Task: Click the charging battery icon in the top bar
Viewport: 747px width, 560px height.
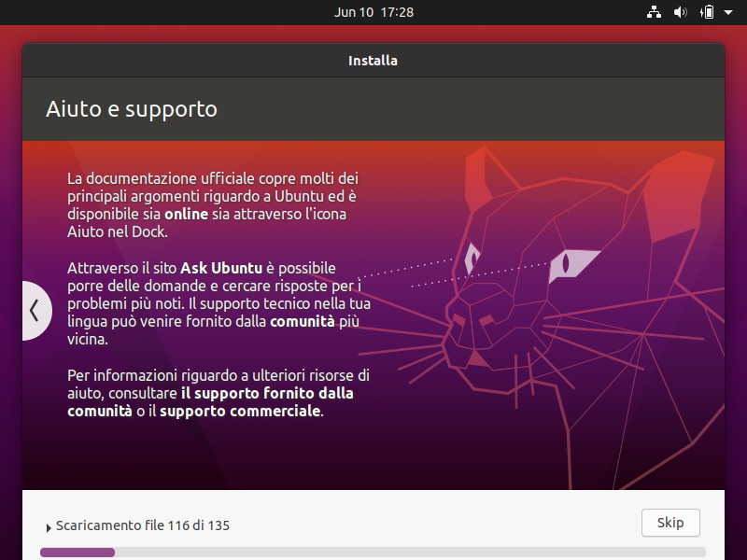Action: click(x=708, y=12)
